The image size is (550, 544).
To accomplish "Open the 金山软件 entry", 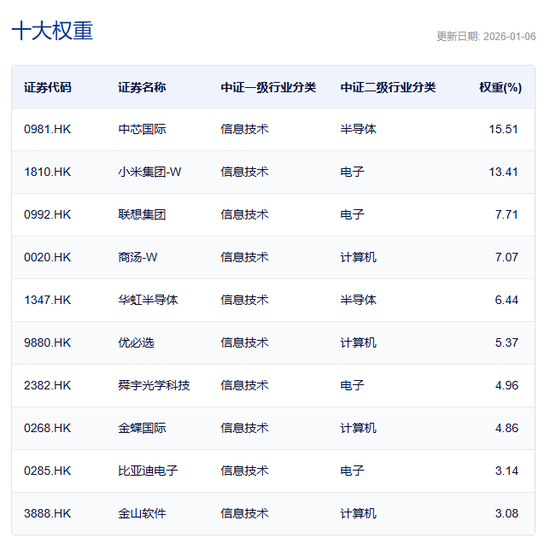I will (x=142, y=514).
